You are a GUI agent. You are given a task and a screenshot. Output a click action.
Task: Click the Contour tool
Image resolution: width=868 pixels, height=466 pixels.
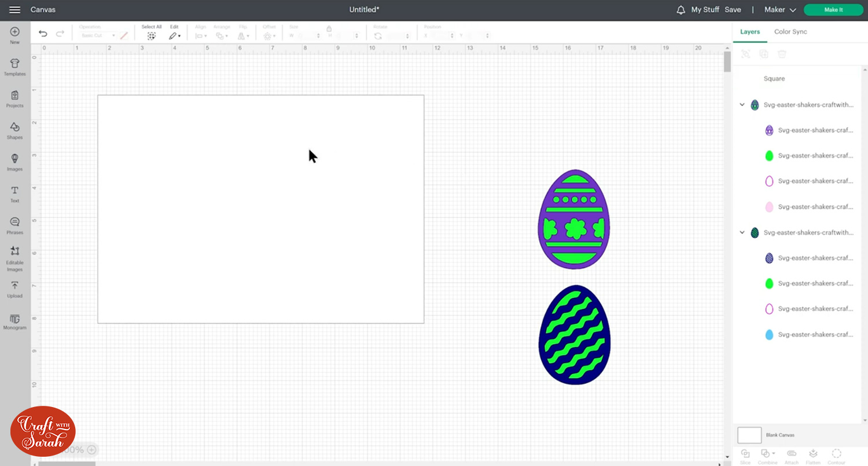click(836, 456)
